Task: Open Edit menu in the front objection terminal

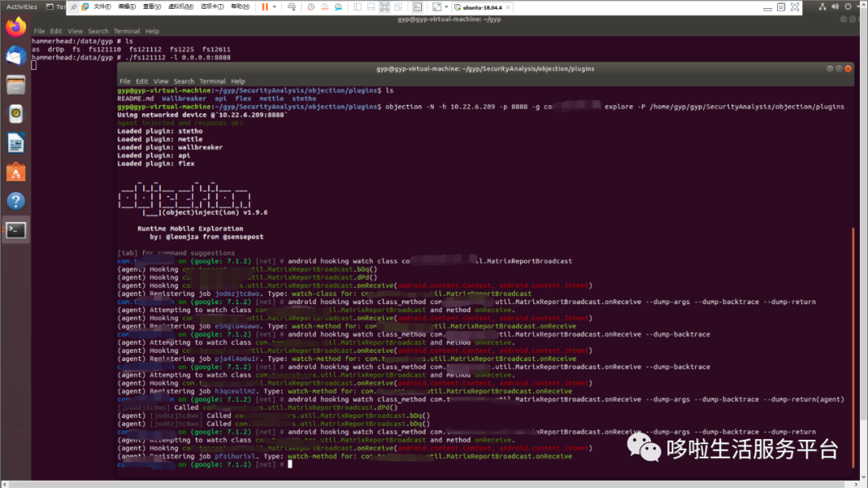Action: coord(142,81)
